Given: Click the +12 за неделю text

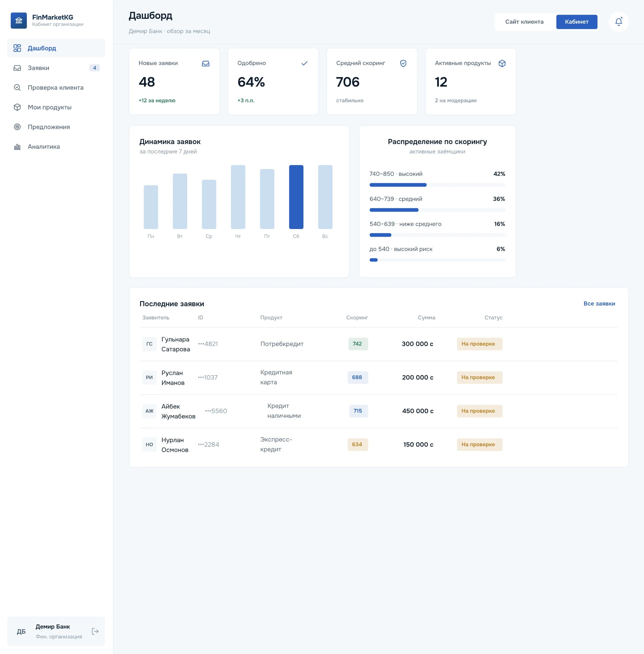Looking at the screenshot, I should point(157,101).
